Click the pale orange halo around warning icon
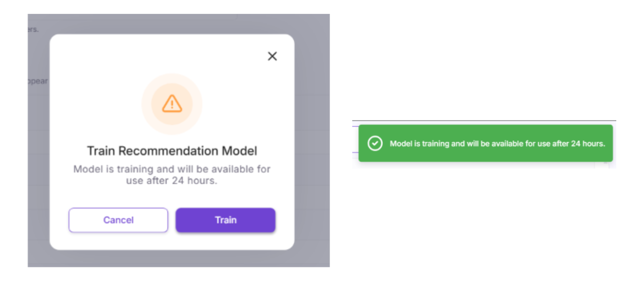The image size is (644, 283). tap(172, 104)
